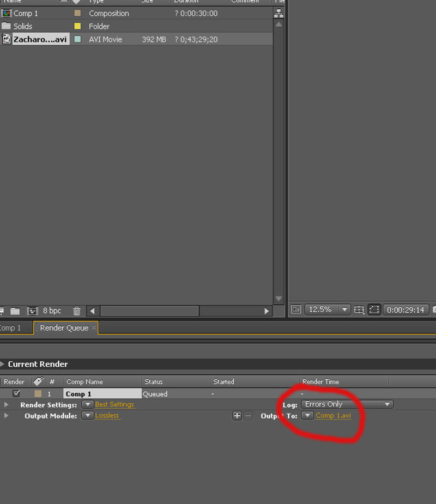The image size is (436, 504).
Task: Click the yellow label swatch for Solids
Action: (77, 26)
